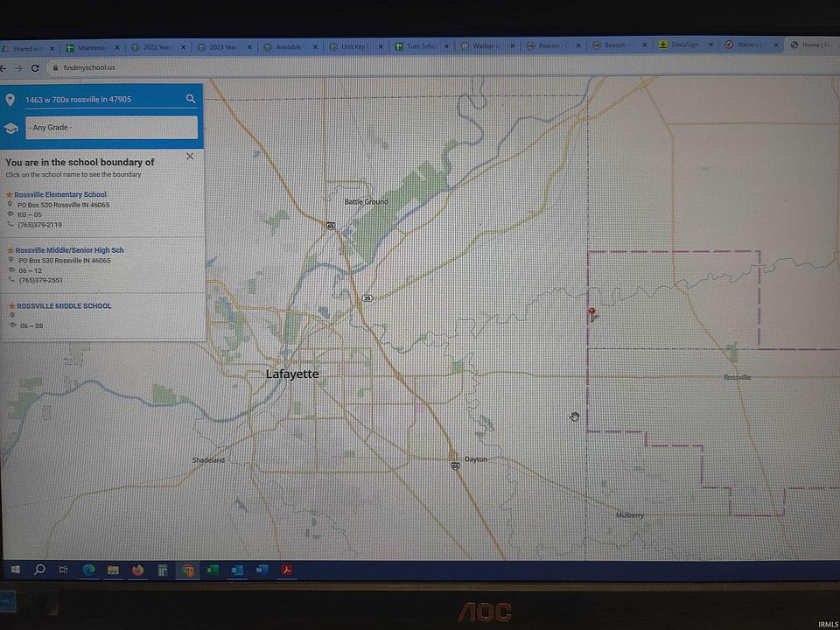Open the Any Grade dropdown
The image size is (840, 630).
[111, 128]
